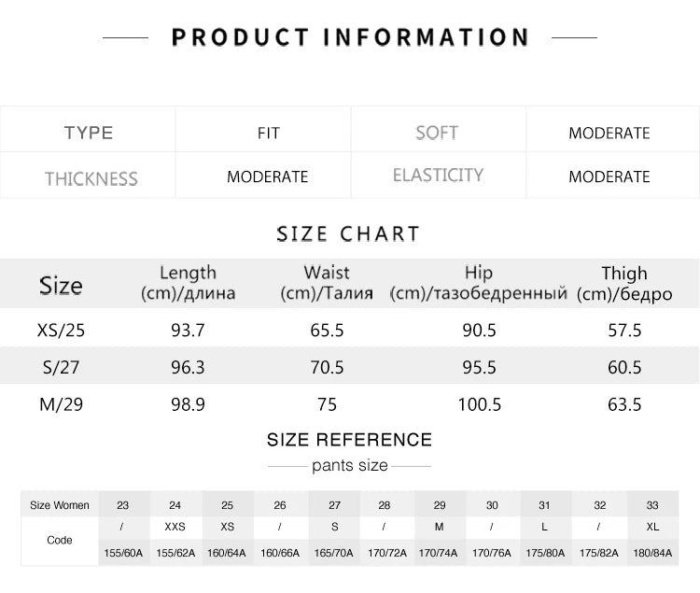Click the SIZE REFERENCE heading
Screen dimensions: 700x593
pyautogui.click(x=349, y=440)
